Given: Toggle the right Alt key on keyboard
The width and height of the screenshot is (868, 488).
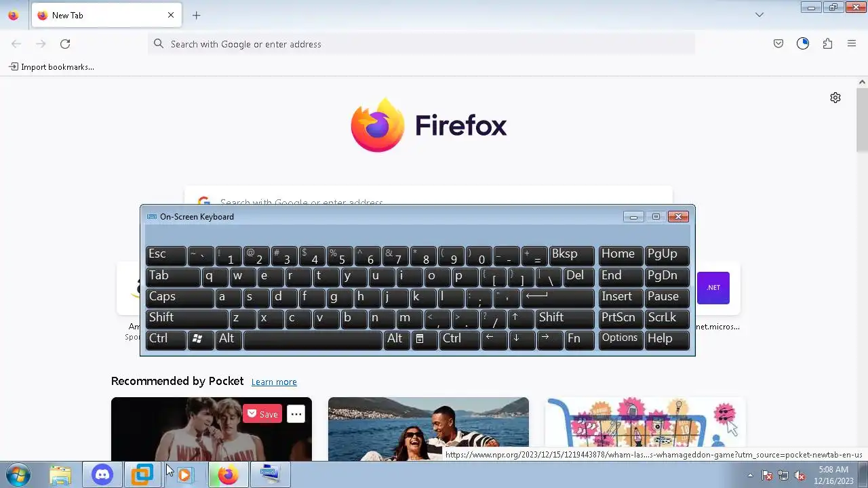Looking at the screenshot, I should click(x=396, y=340).
